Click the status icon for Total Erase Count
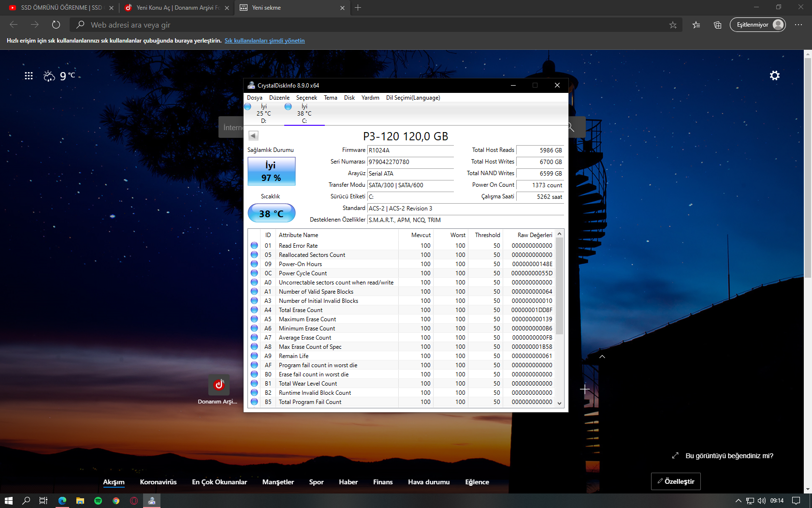The image size is (812, 508). click(254, 310)
